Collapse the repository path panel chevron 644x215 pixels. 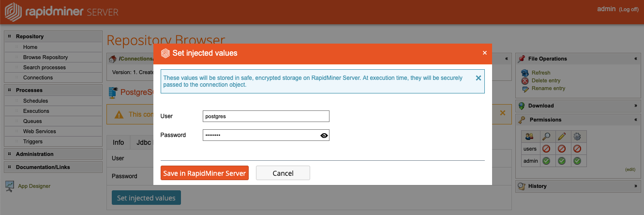[x=507, y=59]
